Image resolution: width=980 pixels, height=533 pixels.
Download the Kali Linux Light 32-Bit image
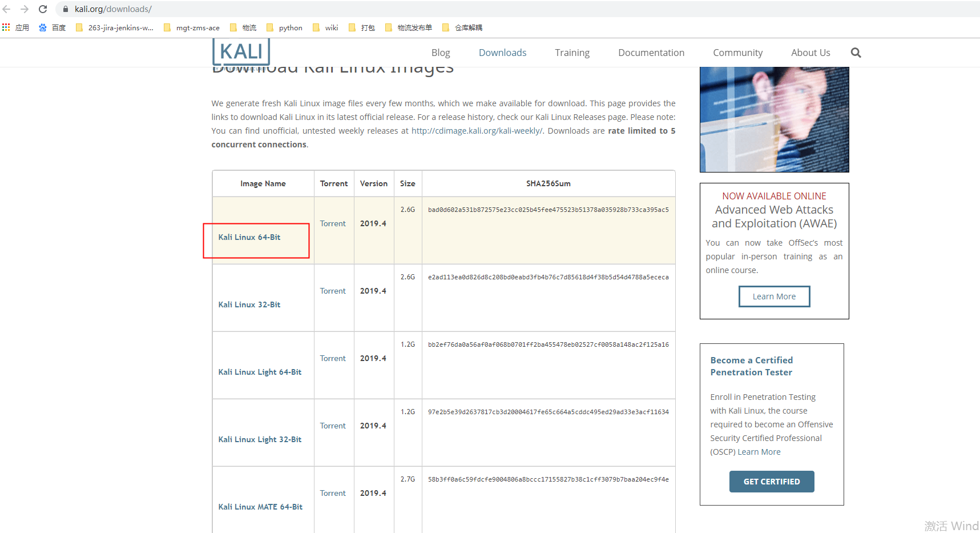pos(260,439)
